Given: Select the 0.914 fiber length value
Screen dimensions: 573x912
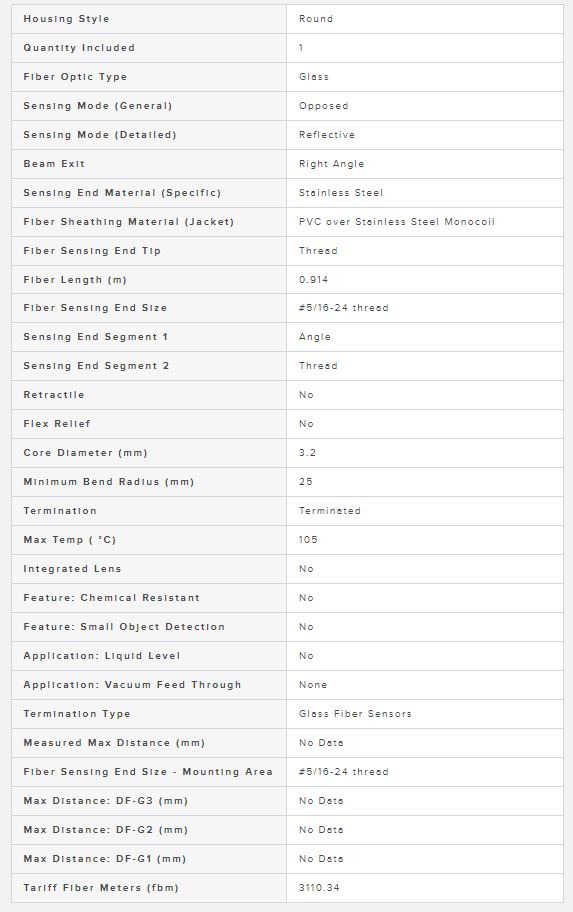Looking at the screenshot, I should coord(314,280).
